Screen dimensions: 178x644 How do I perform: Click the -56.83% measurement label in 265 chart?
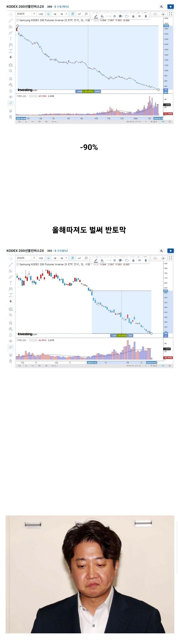[x=122, y=336]
